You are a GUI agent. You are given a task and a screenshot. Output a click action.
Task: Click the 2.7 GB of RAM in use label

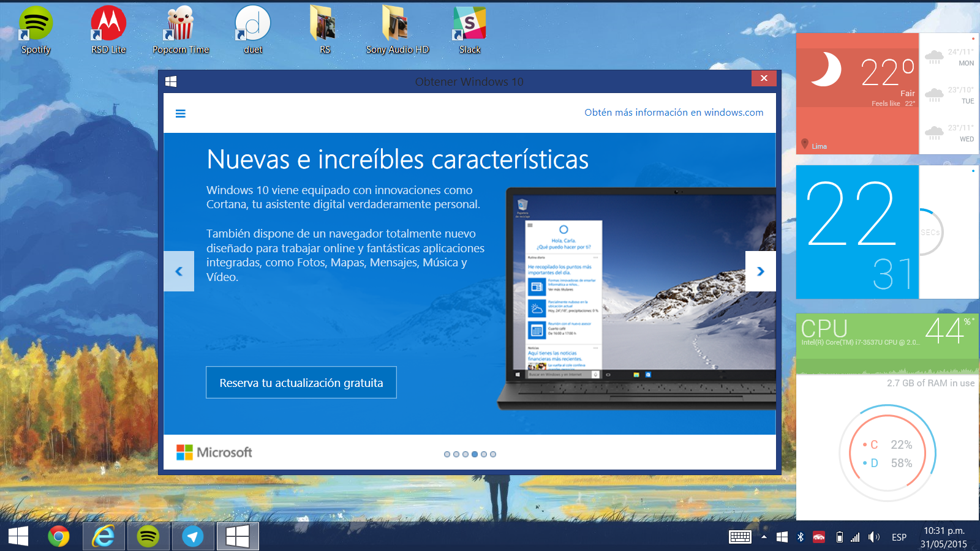point(930,383)
